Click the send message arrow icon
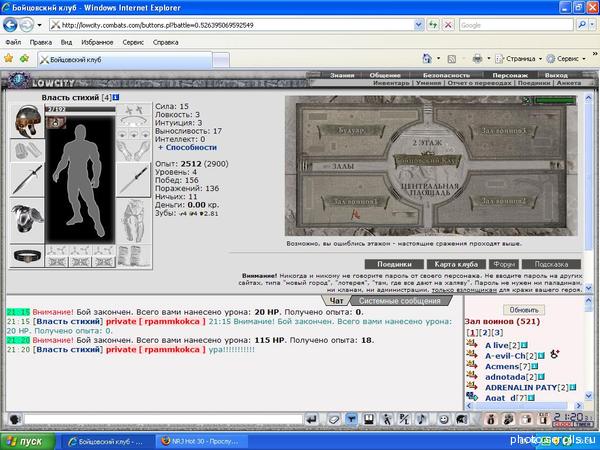 (x=312, y=420)
